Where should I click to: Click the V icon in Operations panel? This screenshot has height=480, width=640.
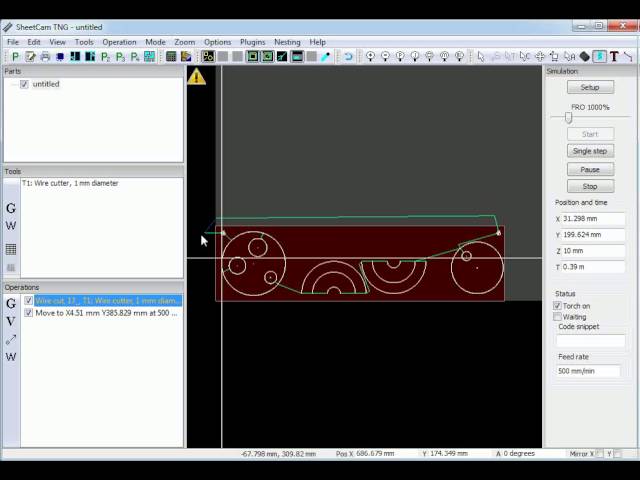click(x=11, y=321)
